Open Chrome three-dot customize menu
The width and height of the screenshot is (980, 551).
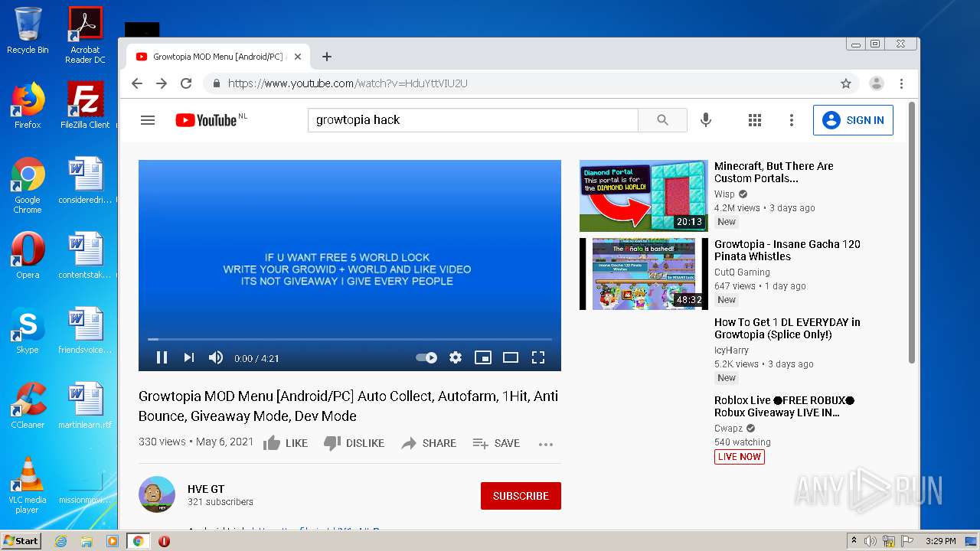901,83
